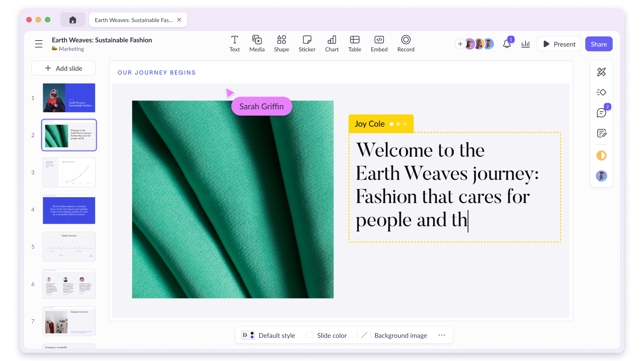This screenshot has width=644, height=361.
Task: Insert a Chart
Action: 332,44
